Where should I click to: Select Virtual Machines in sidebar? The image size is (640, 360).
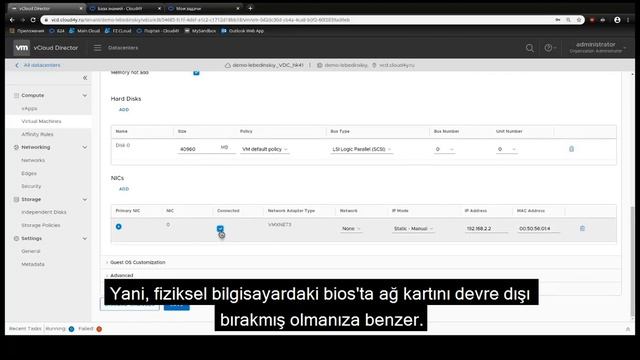pos(41,121)
